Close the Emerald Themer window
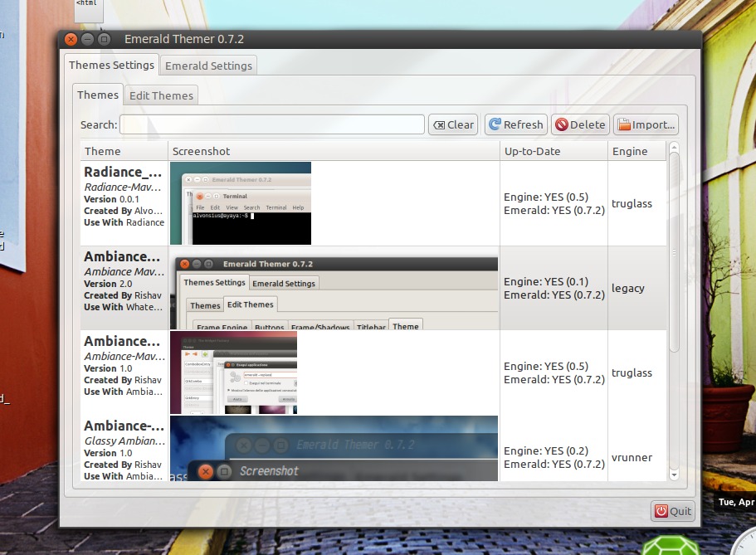 click(71, 39)
